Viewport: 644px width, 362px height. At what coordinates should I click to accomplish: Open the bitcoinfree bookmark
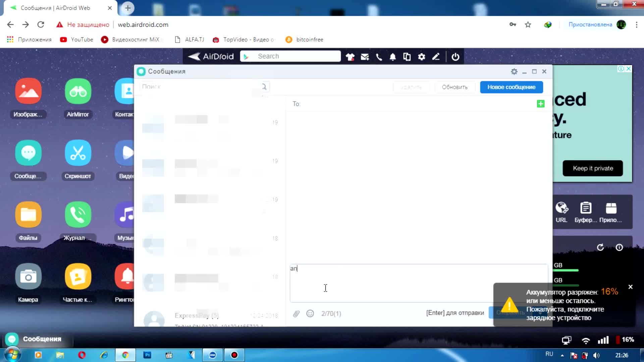click(305, 40)
